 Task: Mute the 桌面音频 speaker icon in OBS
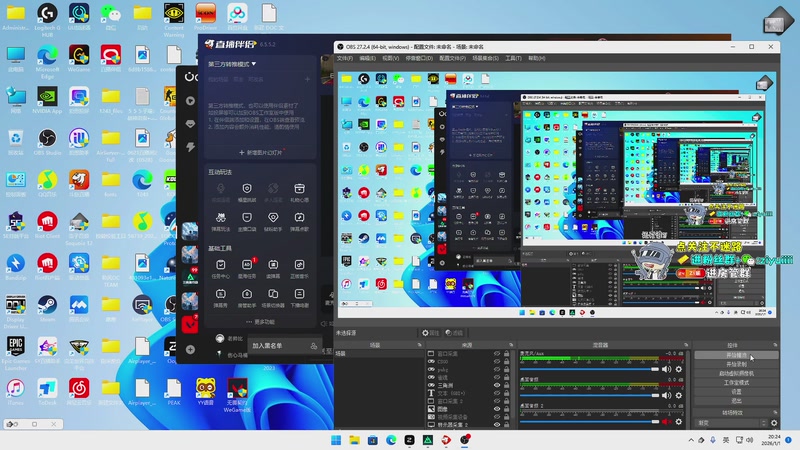pos(666,395)
